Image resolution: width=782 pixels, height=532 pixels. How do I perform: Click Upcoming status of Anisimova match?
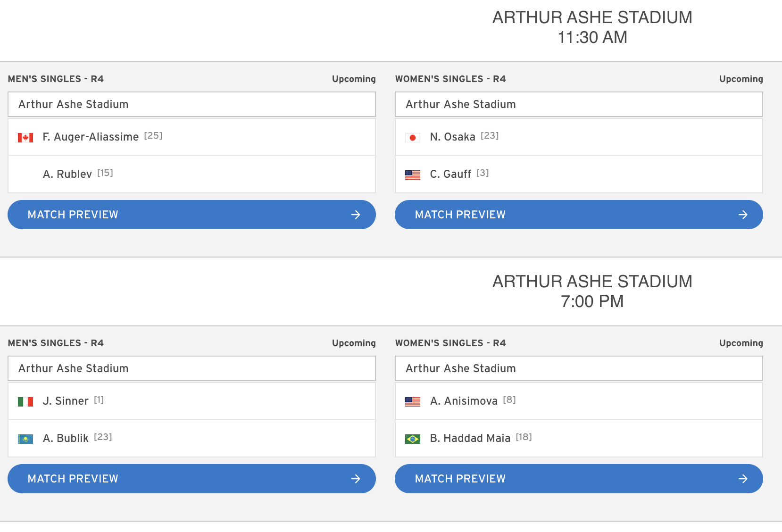[x=741, y=343]
